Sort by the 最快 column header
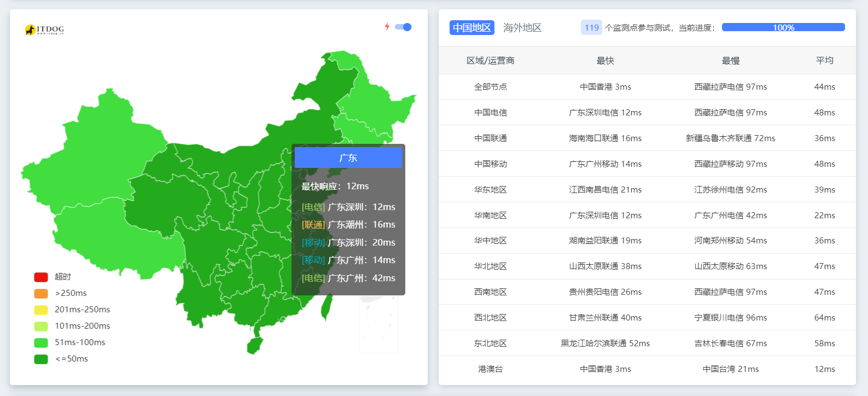868x396 pixels. click(605, 61)
